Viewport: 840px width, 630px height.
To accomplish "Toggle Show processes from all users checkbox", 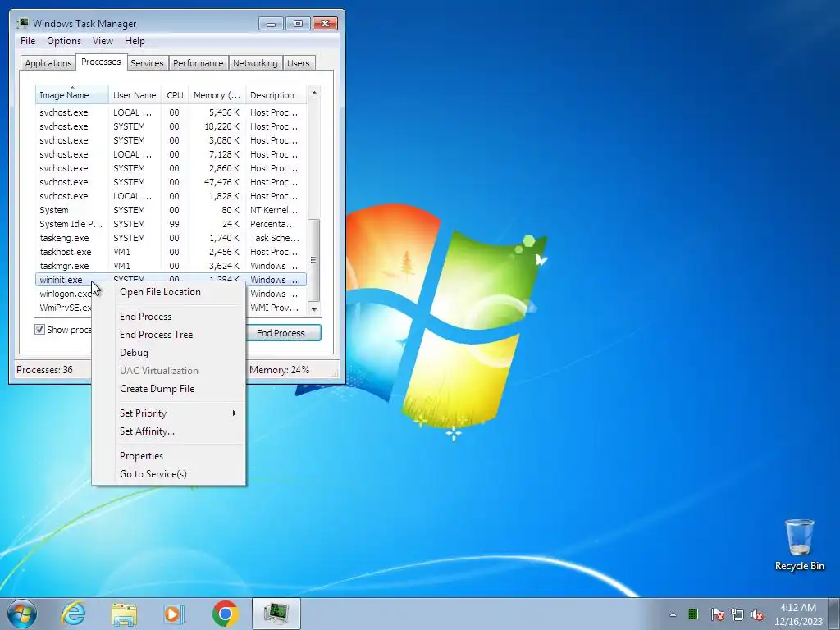I will coord(39,330).
